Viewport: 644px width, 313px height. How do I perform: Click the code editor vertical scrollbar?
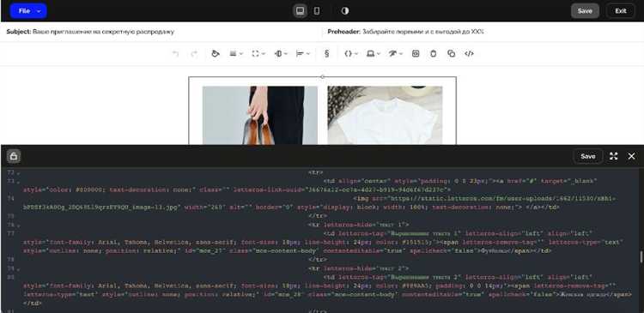pos(641,256)
